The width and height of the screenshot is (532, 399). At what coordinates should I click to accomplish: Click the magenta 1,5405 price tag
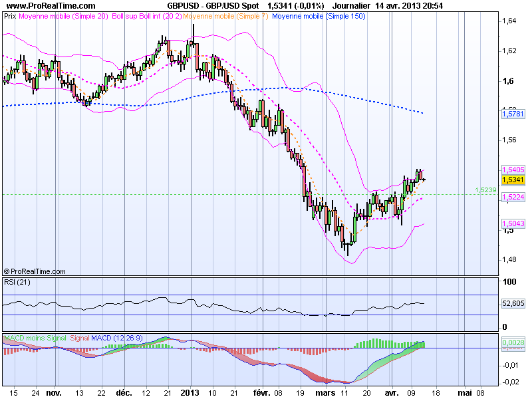[513, 170]
